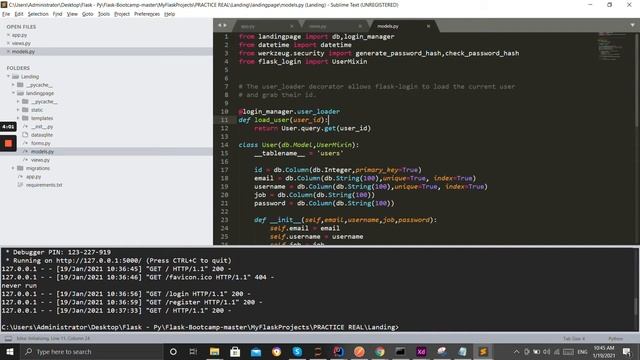Change the Python syntax in status bar
Screen dimensions: 640x360
(615, 338)
